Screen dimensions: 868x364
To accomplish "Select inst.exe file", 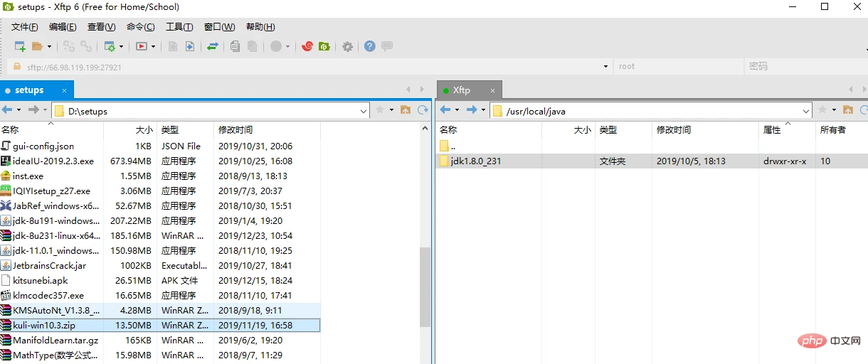I will (x=160, y=176).
